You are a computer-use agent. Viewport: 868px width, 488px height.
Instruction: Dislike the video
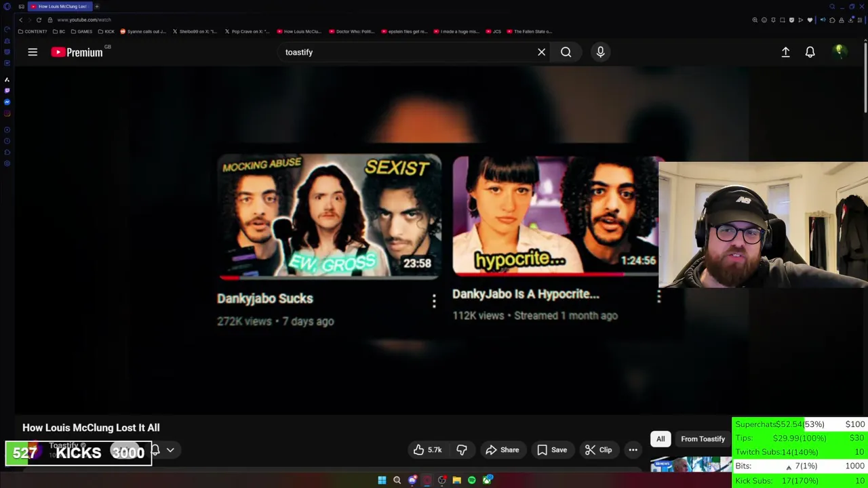pyautogui.click(x=462, y=450)
